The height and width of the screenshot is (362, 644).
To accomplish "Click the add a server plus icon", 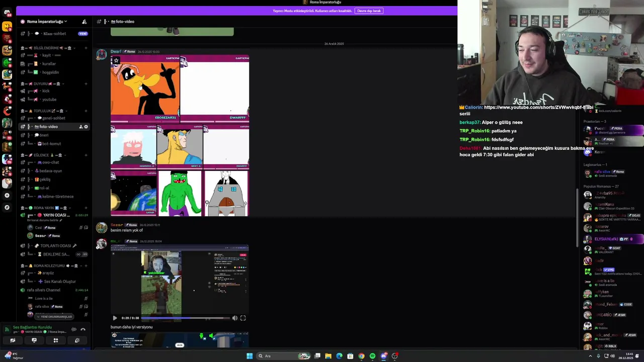I will [x=7, y=195].
